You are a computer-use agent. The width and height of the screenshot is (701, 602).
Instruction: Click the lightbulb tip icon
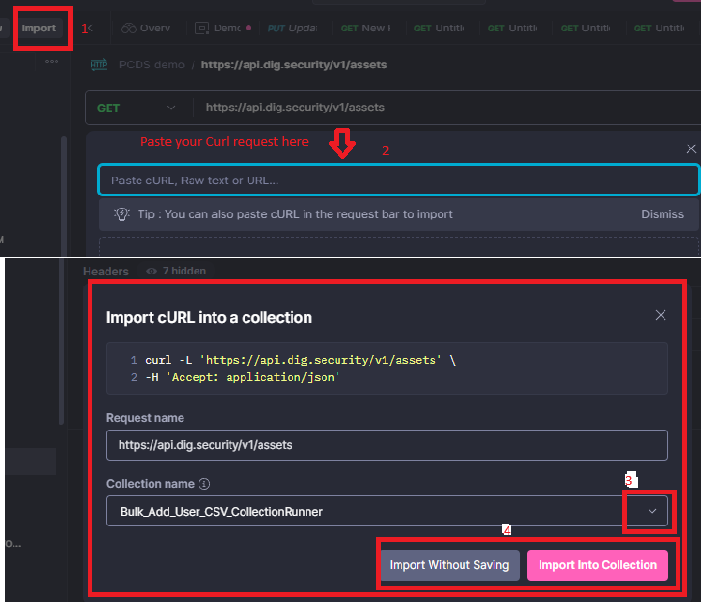click(x=122, y=215)
